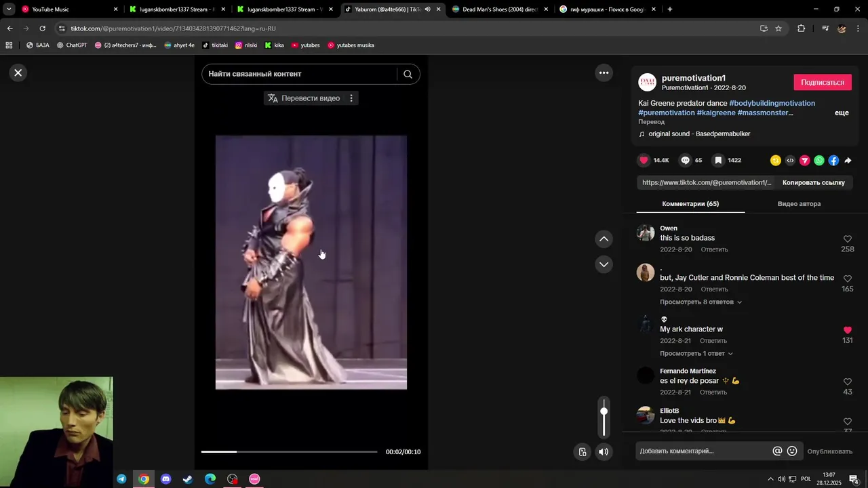Mute the video speaker icon
The width and height of the screenshot is (868, 488).
604,452
